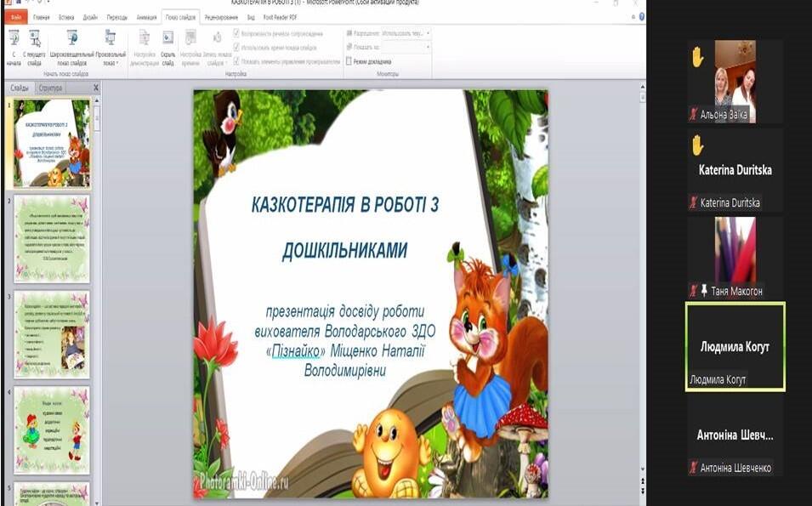Click the thumbnail pane scrollbar handle

point(97,119)
